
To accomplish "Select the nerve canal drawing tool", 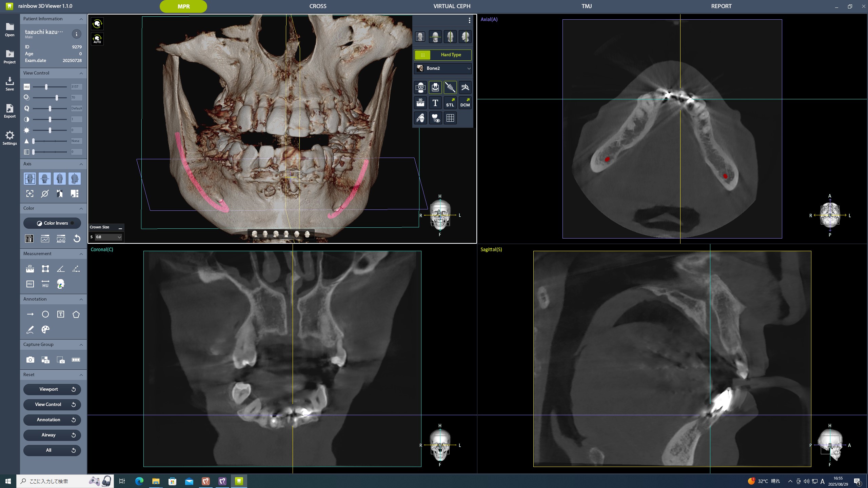I will click(450, 87).
